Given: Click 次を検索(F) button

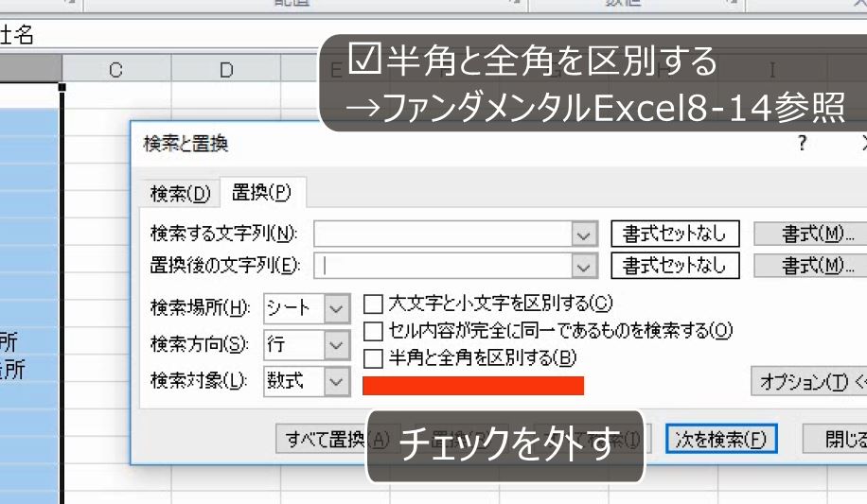Looking at the screenshot, I should [x=721, y=439].
